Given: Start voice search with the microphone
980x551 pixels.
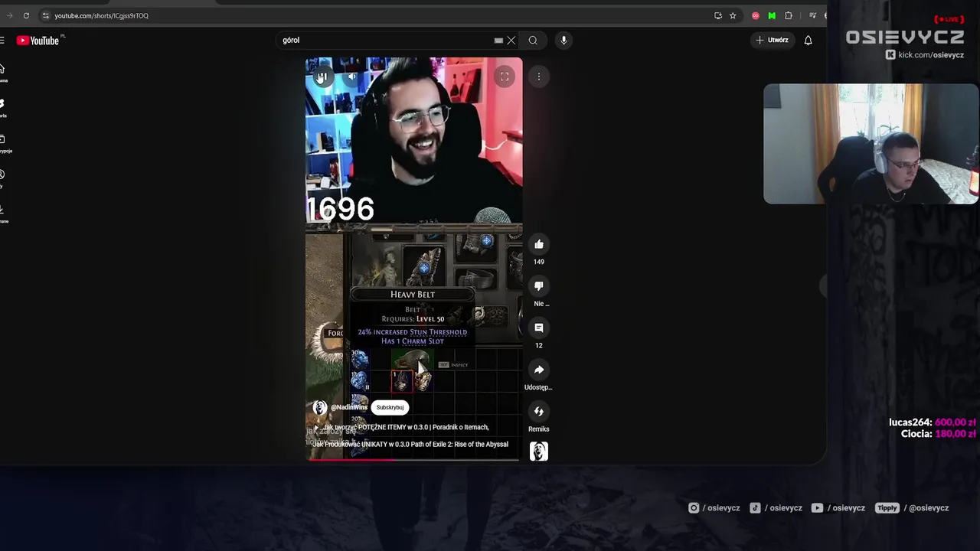Looking at the screenshot, I should click(563, 41).
